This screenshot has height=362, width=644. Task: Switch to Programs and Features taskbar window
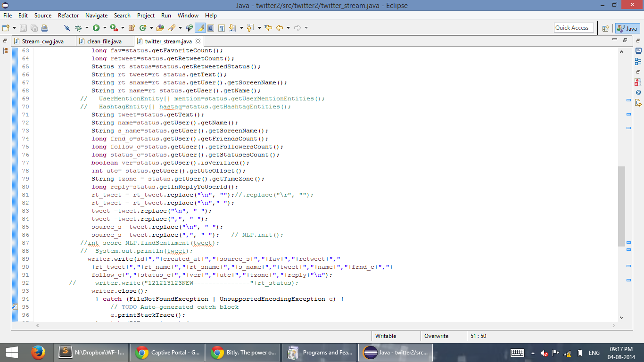(318, 353)
